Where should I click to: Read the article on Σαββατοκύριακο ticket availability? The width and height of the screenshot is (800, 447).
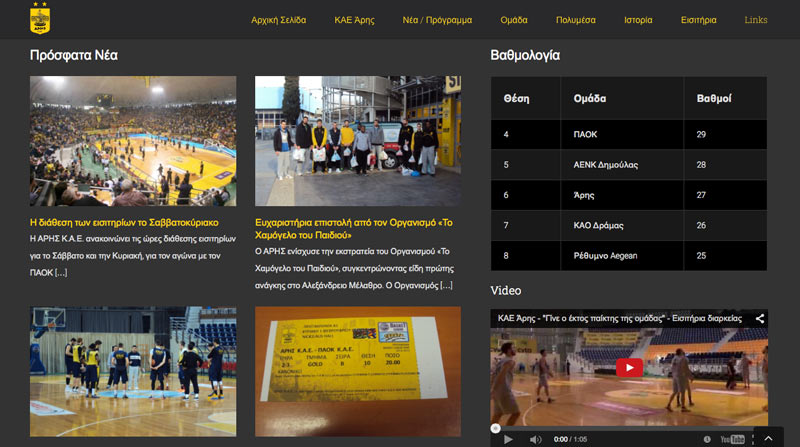click(x=124, y=222)
